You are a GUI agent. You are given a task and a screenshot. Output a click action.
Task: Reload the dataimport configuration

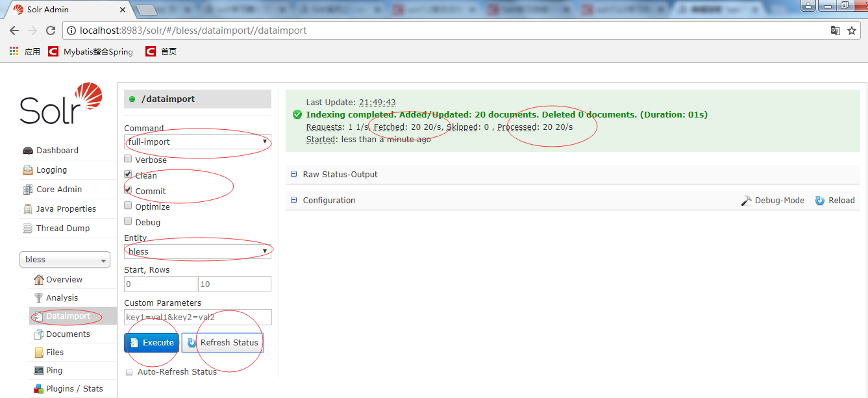pos(835,201)
